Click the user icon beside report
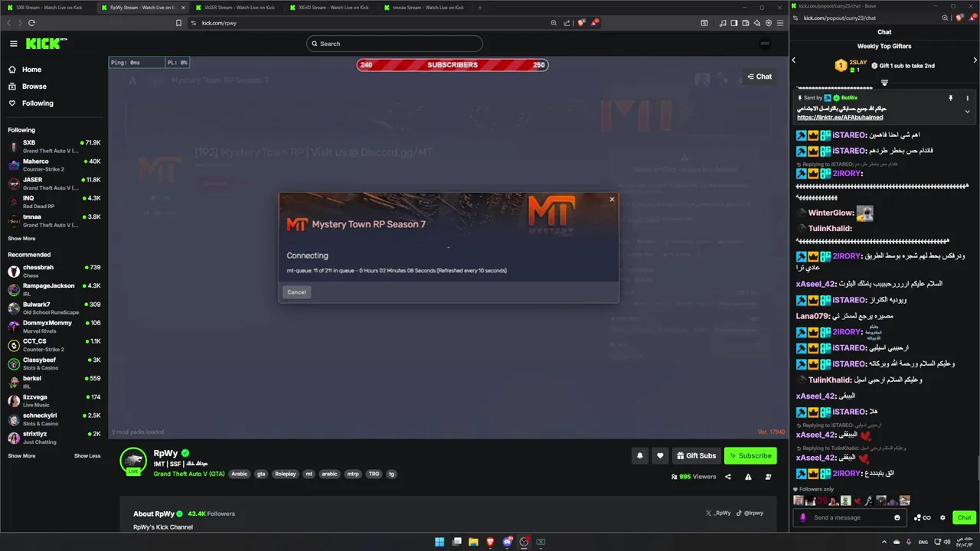This screenshot has height=551, width=980. 768,477
